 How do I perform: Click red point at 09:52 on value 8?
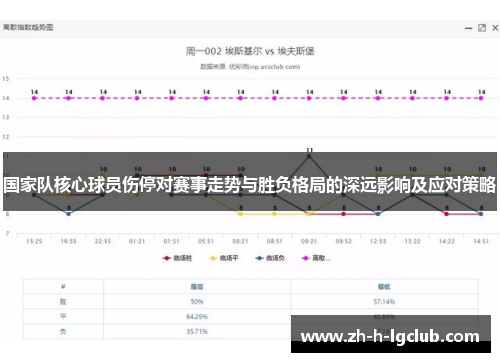coord(343,214)
